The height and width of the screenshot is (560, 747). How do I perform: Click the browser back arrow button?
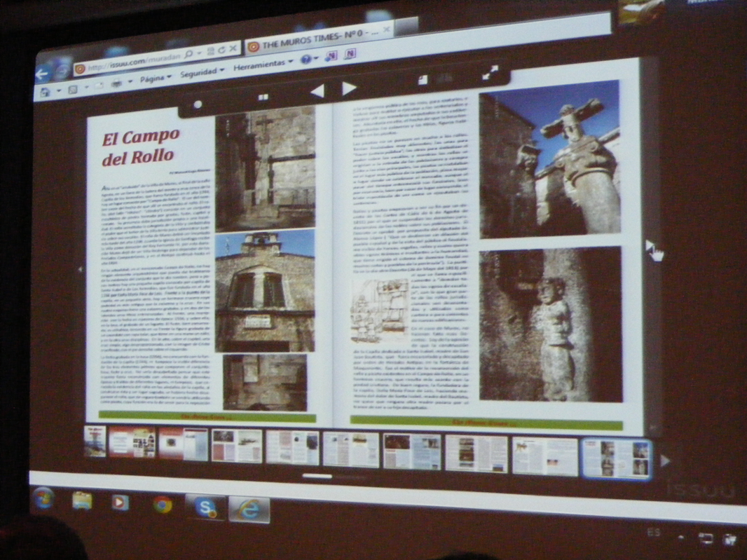[x=43, y=73]
